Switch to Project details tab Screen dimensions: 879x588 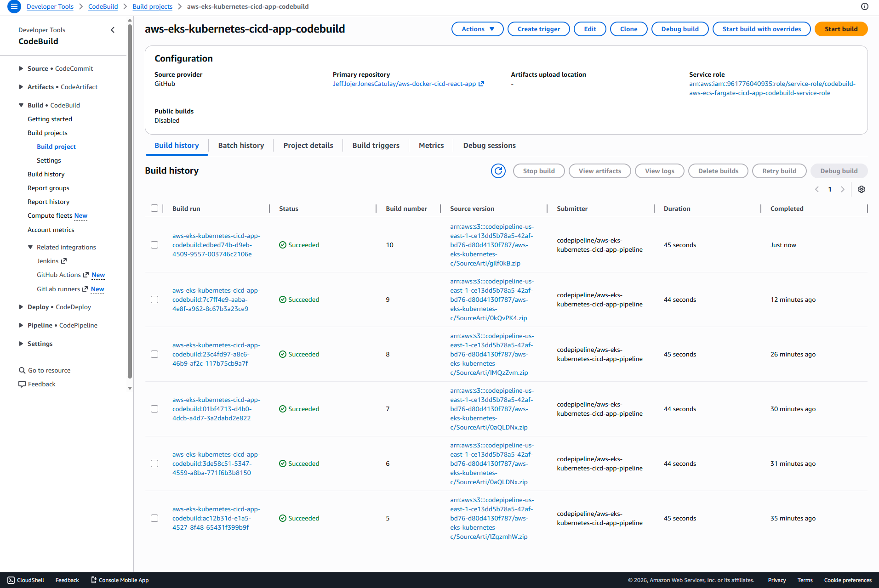click(x=308, y=145)
